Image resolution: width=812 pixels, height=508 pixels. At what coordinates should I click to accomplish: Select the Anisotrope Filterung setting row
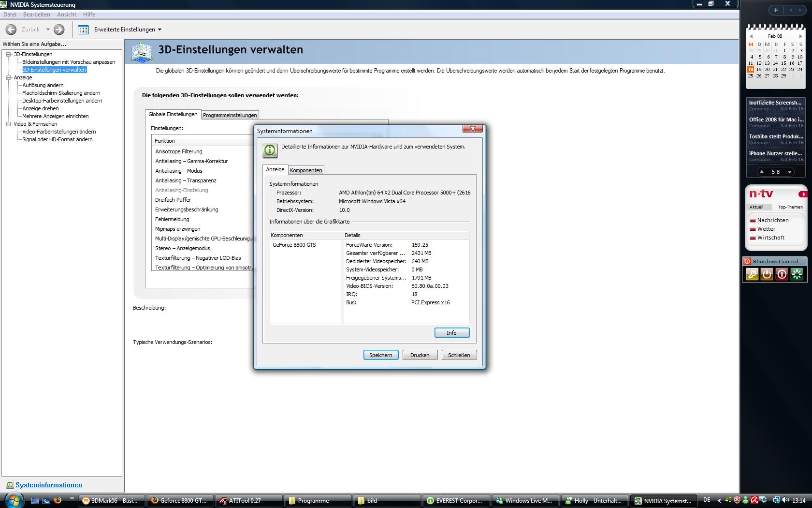click(x=202, y=151)
